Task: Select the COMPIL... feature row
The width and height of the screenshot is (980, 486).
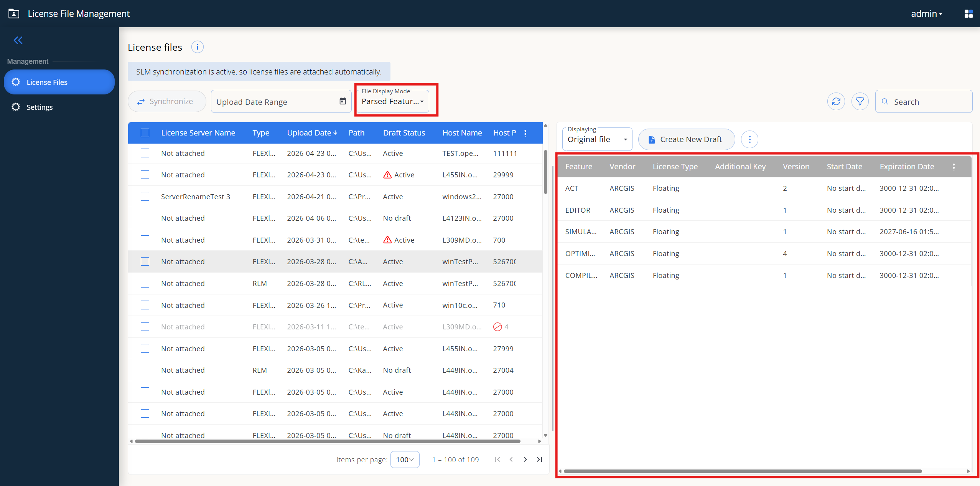Action: [x=764, y=276]
